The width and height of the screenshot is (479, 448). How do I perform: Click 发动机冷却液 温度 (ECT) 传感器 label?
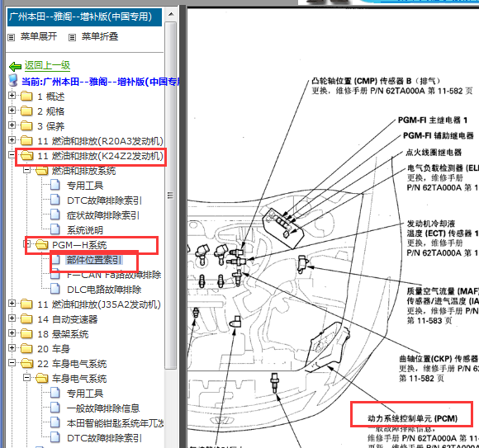tap(443, 229)
